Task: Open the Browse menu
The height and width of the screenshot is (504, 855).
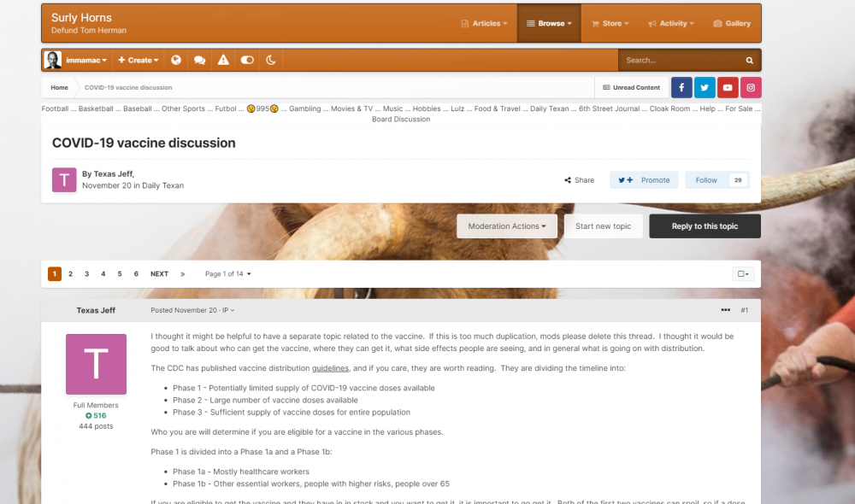Action: [550, 24]
